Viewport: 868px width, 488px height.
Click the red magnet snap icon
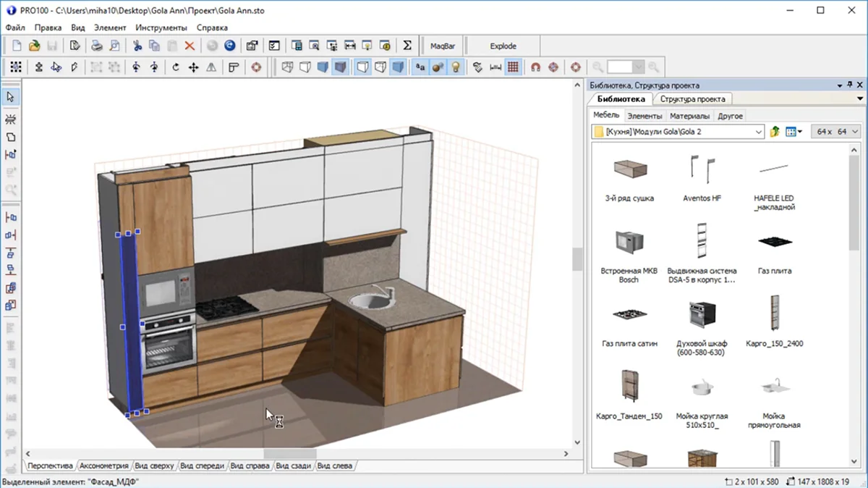pos(535,67)
